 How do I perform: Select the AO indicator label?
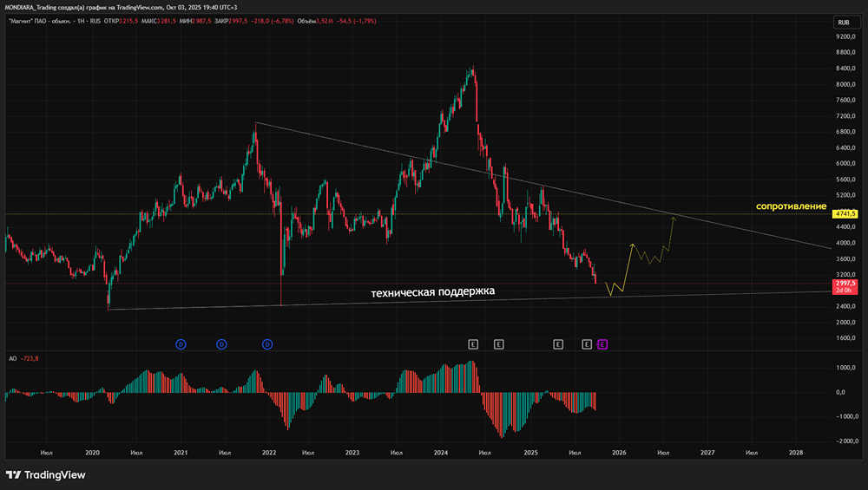(x=12, y=358)
